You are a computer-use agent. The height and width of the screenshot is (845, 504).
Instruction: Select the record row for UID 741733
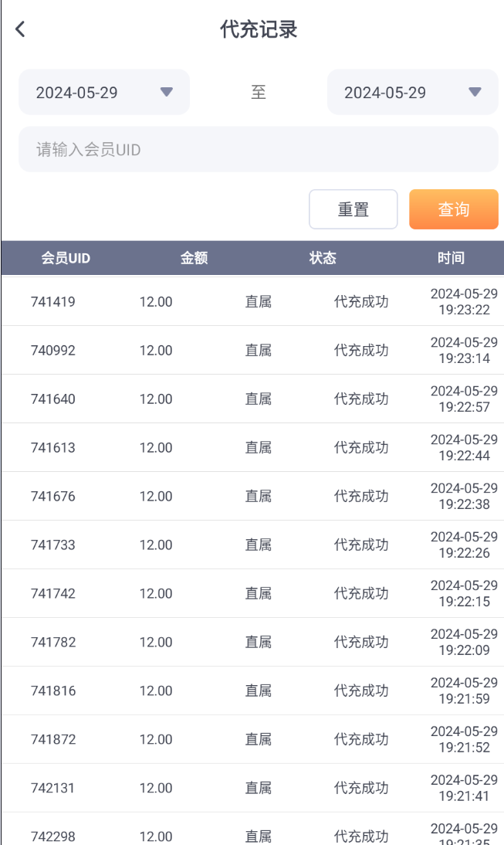point(252,545)
